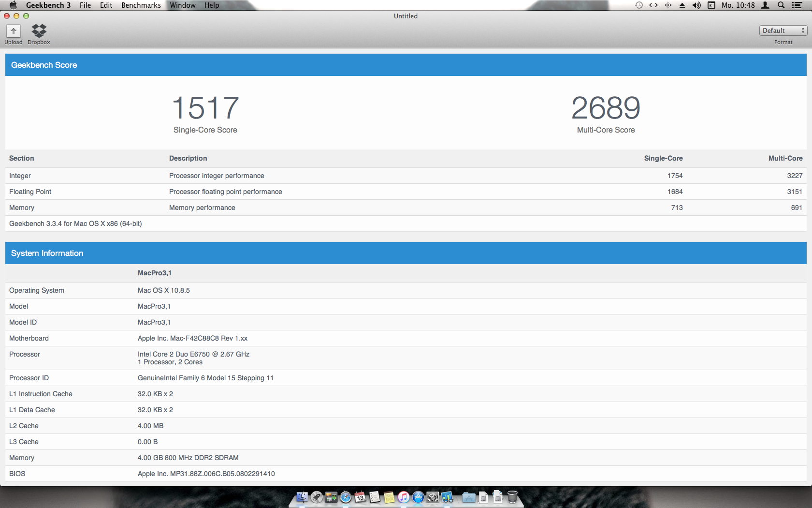Image resolution: width=812 pixels, height=508 pixels.
Task: Click the System Information section header
Action: point(406,253)
